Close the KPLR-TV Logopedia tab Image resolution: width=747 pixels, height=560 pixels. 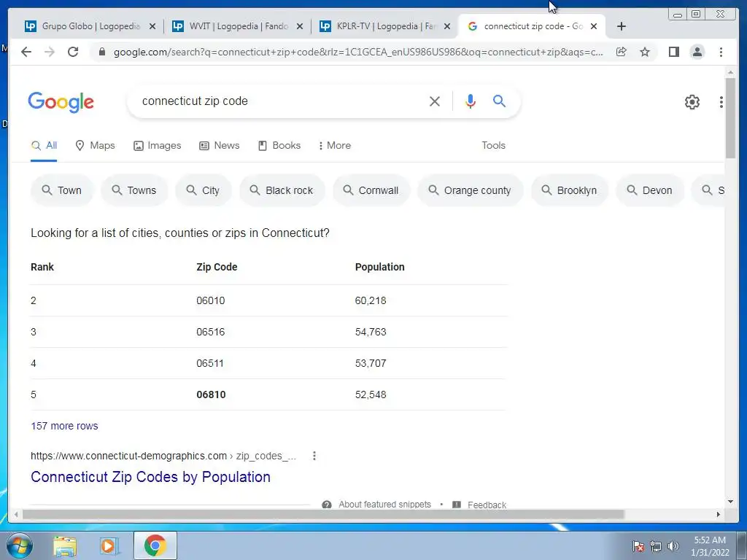point(447,26)
